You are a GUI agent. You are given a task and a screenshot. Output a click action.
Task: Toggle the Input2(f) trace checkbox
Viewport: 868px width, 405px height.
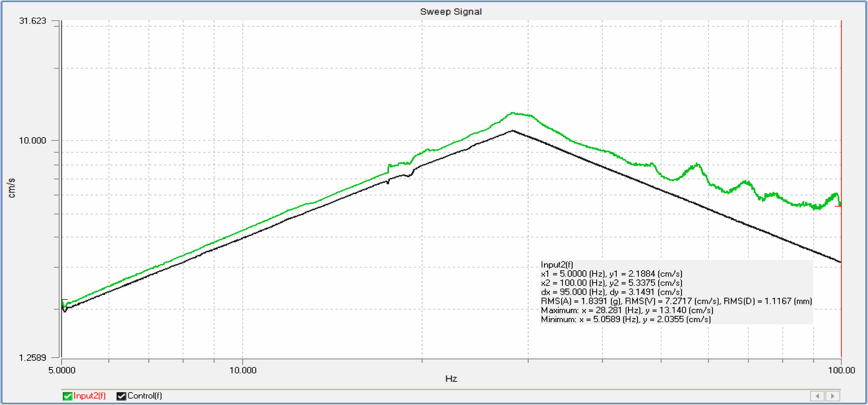(67, 396)
